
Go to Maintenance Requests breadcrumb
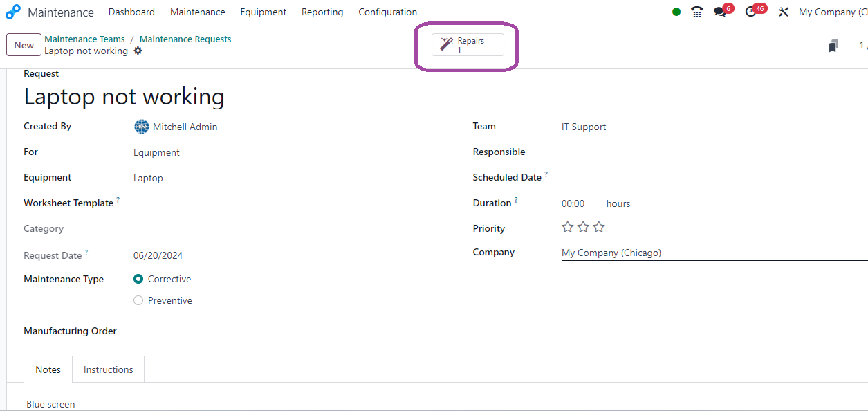pos(185,39)
